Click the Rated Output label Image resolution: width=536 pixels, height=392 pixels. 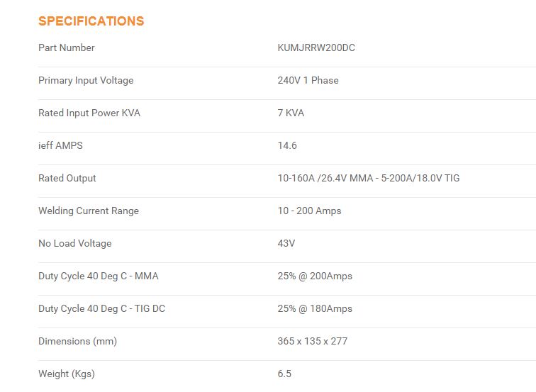pyautogui.click(x=67, y=178)
